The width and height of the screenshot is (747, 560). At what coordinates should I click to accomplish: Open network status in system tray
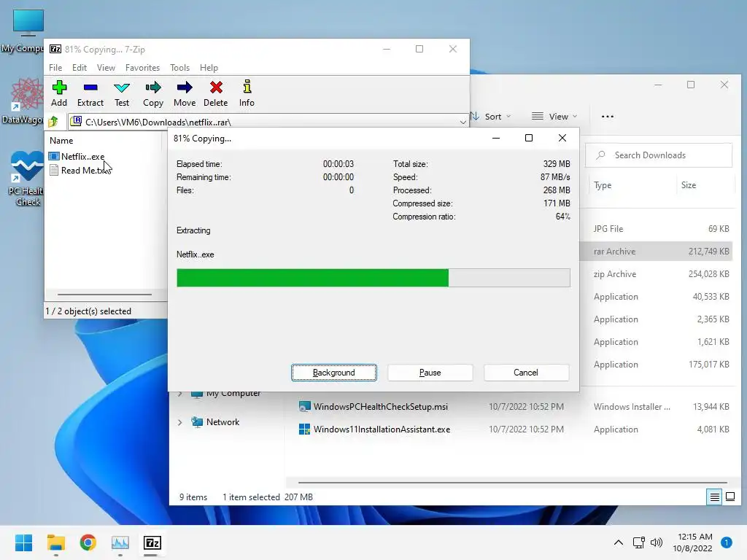638,542
